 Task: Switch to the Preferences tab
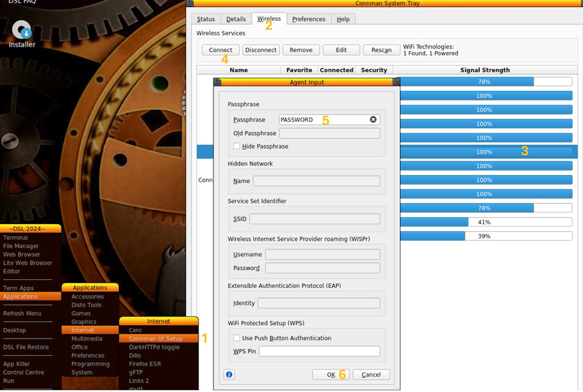pos(308,19)
